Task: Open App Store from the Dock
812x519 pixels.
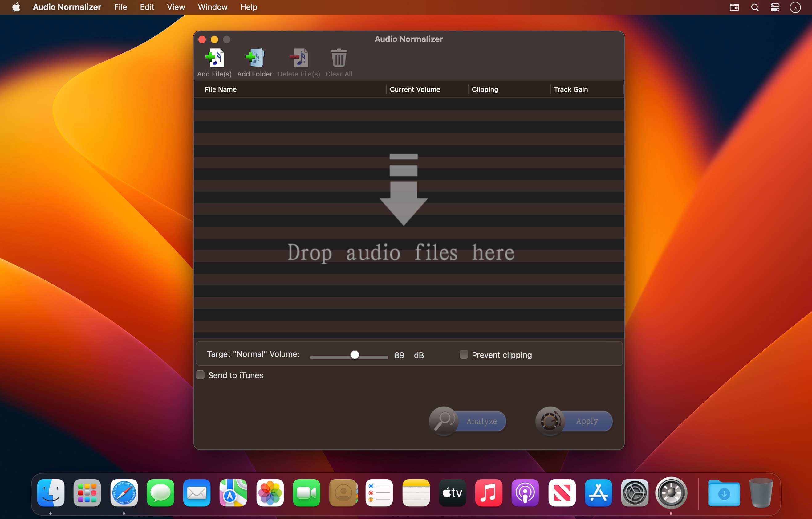Action: coord(598,492)
